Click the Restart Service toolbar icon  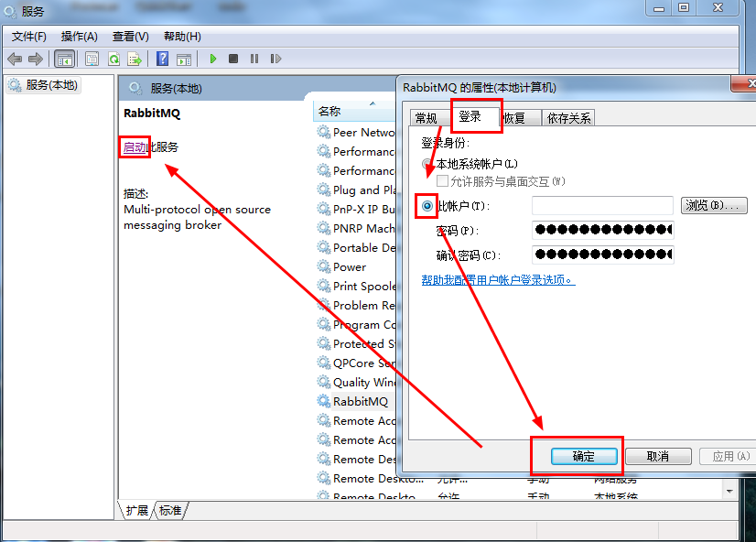(275, 59)
